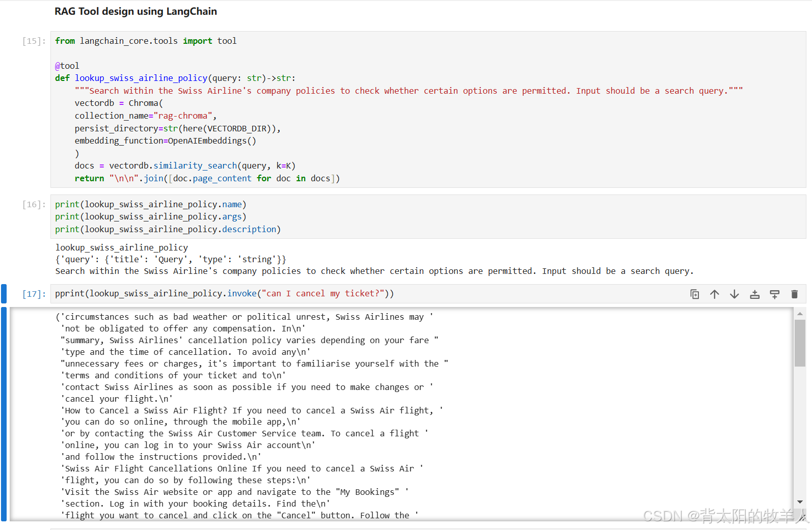
Task: Click the print(...name) code line
Action: tap(151, 204)
